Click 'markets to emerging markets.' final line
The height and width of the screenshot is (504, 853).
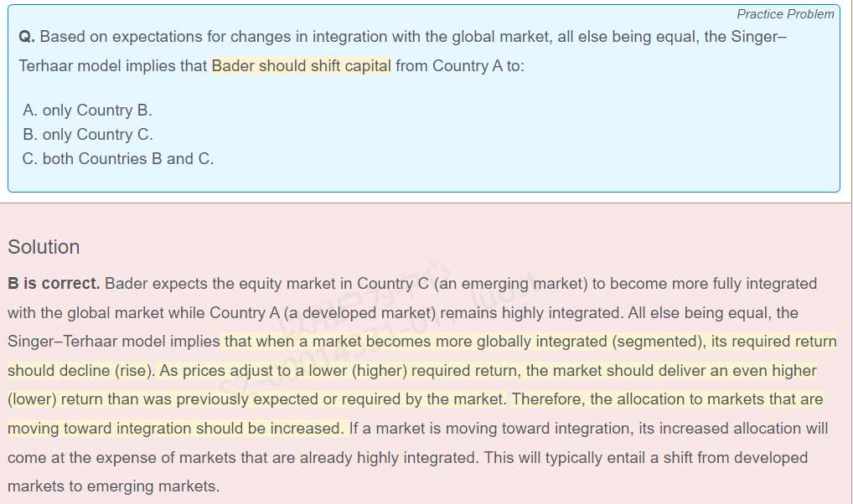coord(113,486)
